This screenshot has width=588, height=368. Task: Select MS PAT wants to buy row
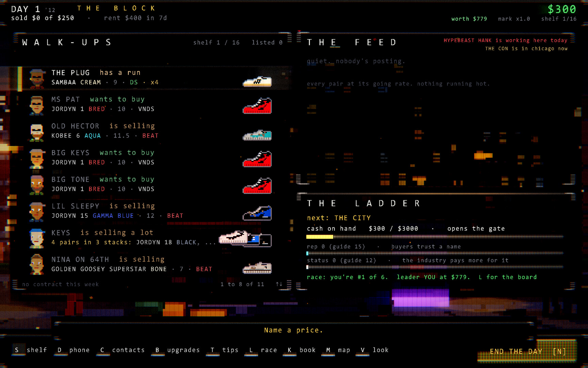point(155,105)
